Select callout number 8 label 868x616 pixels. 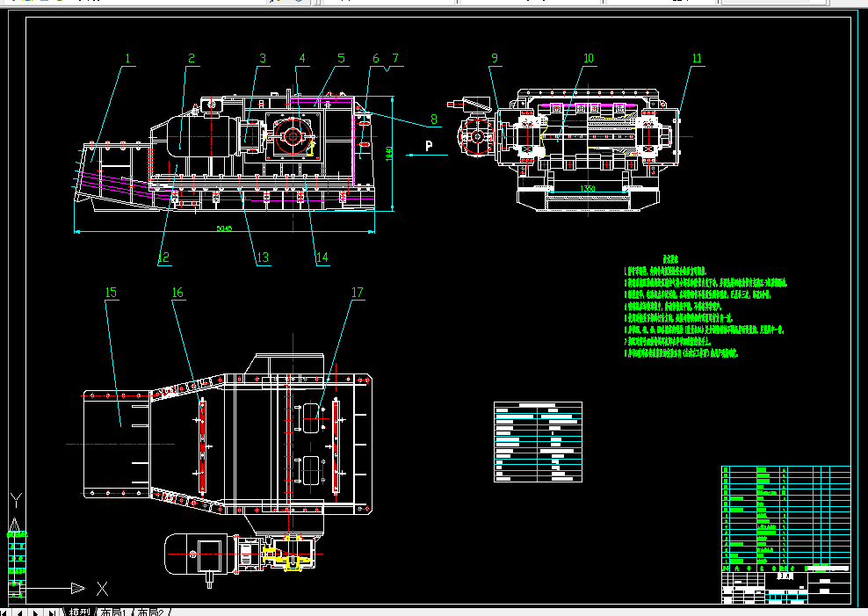[x=434, y=119]
